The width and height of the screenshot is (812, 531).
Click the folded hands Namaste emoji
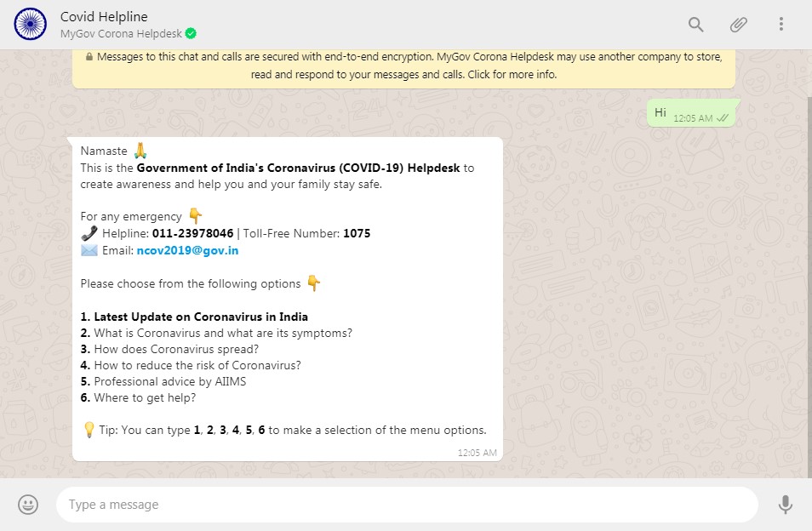coord(140,151)
